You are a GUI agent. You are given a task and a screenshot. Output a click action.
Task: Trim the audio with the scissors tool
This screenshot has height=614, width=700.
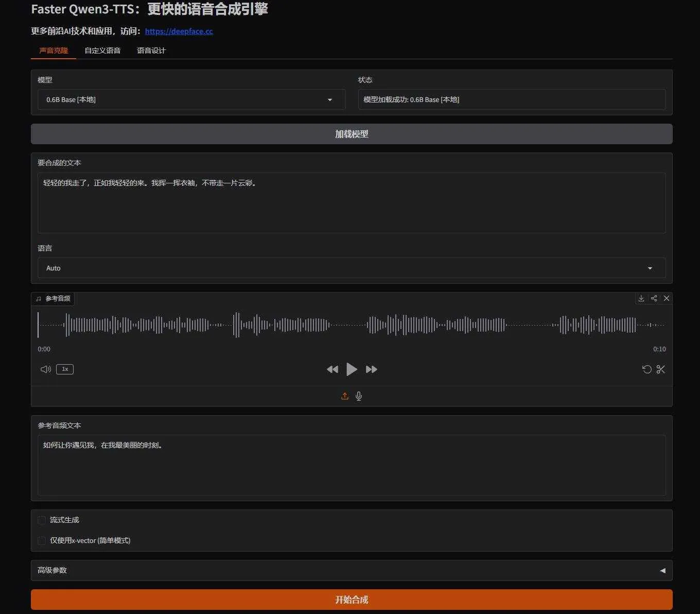(x=661, y=369)
